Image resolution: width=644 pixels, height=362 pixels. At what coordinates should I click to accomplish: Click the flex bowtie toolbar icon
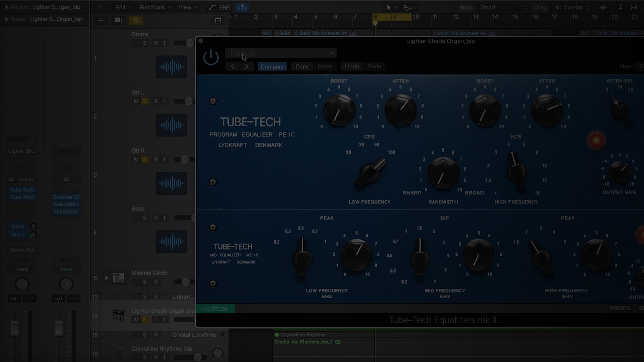(x=225, y=7)
